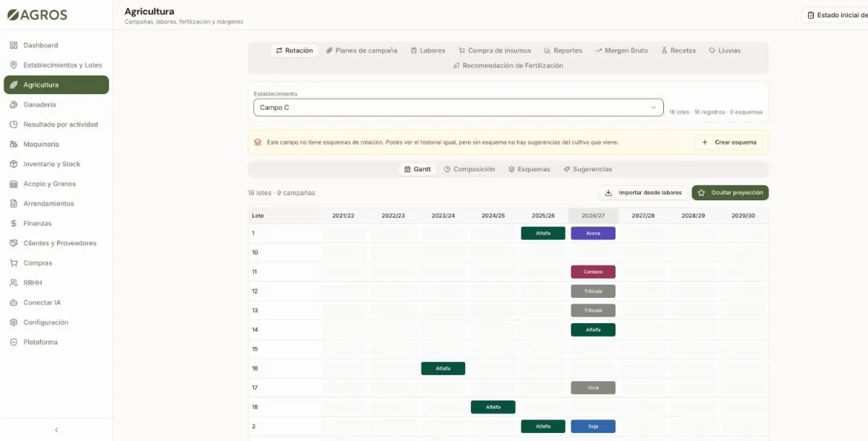Click Crear esquema button
868x441 pixels.
(x=729, y=142)
